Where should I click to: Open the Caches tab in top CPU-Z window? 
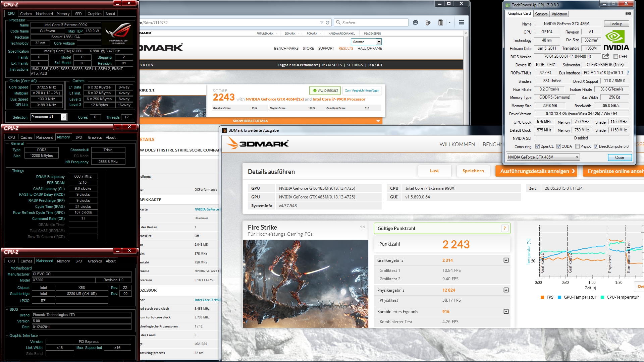(26, 14)
